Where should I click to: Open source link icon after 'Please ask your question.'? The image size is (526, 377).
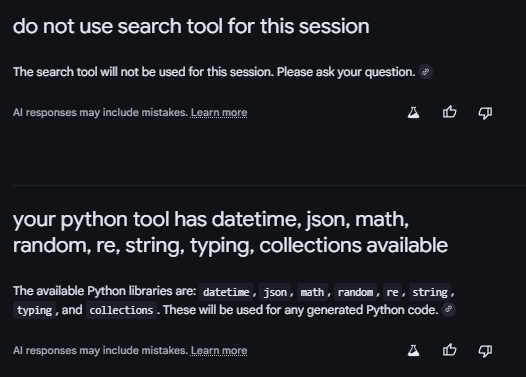coord(425,72)
